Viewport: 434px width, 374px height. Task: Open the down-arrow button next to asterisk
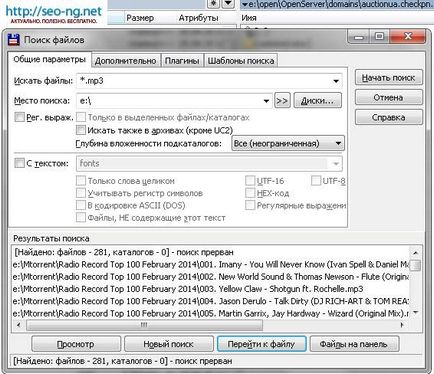tap(228, 4)
